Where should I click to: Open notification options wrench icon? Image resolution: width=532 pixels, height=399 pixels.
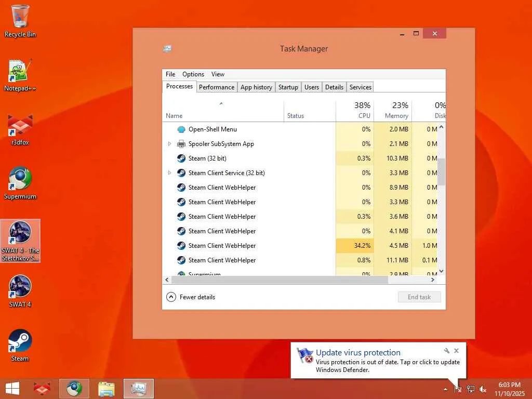click(447, 351)
